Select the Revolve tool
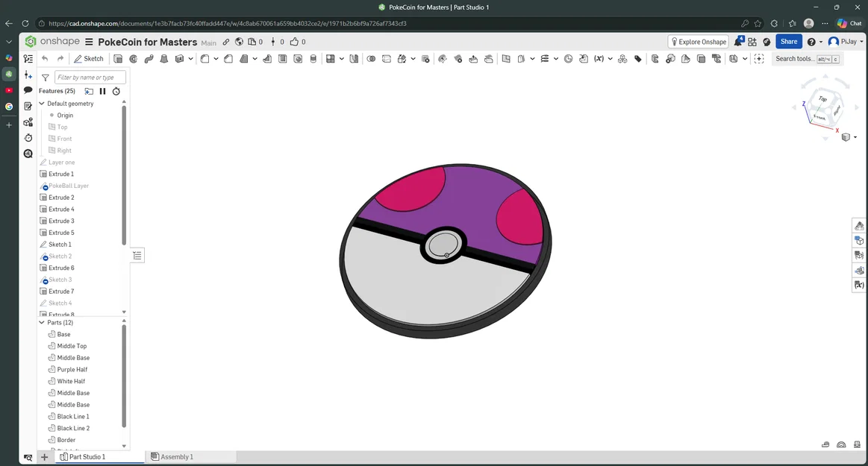Image resolution: width=868 pixels, height=466 pixels. (x=134, y=59)
